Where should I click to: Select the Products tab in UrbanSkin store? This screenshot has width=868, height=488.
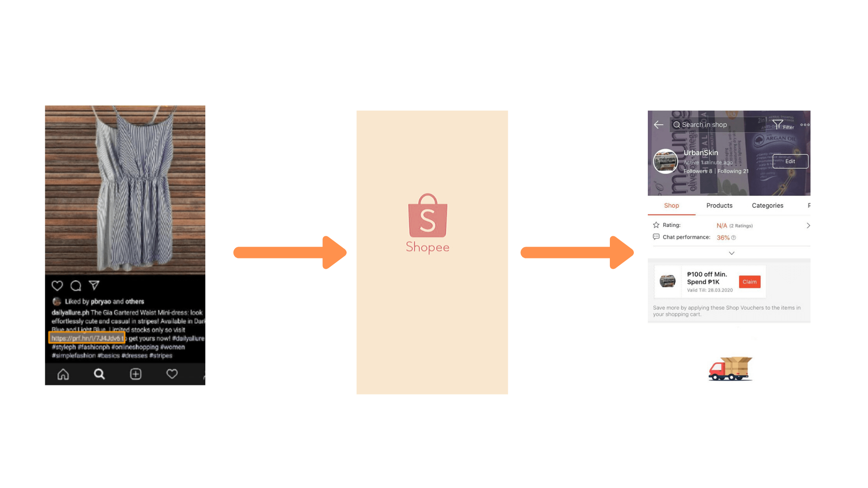(x=718, y=206)
